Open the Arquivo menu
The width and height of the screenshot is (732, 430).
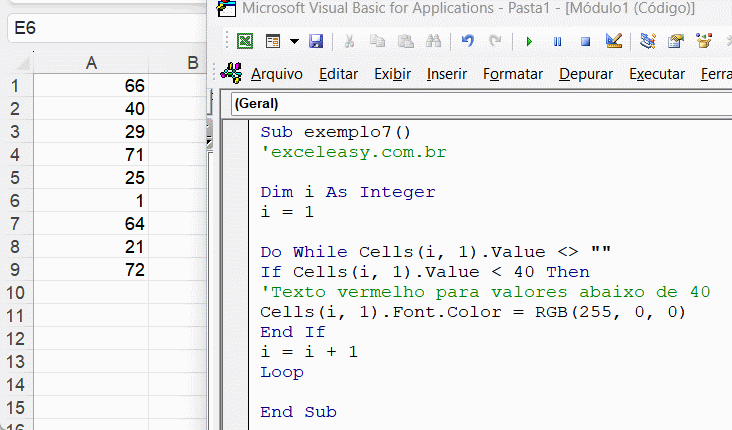(x=277, y=74)
